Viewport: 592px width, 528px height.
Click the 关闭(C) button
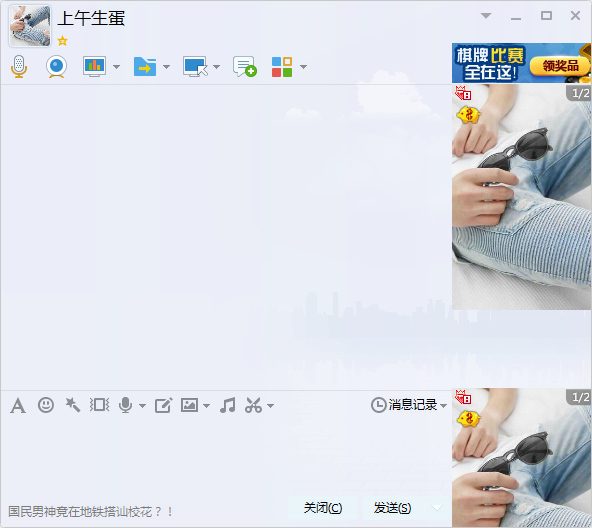[x=323, y=508]
